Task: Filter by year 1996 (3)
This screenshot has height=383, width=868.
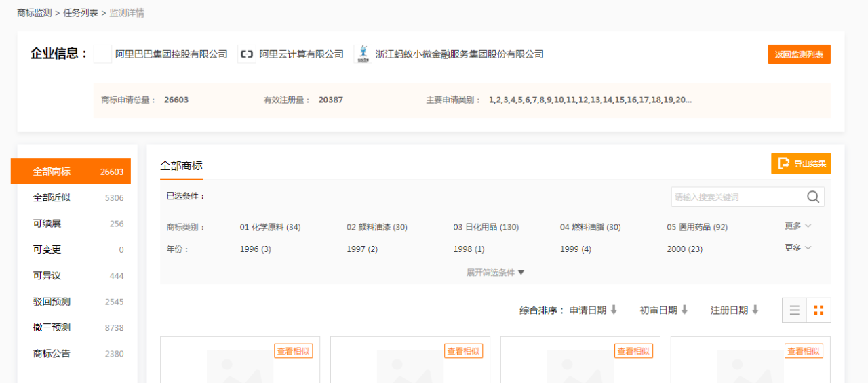Action: pos(256,249)
